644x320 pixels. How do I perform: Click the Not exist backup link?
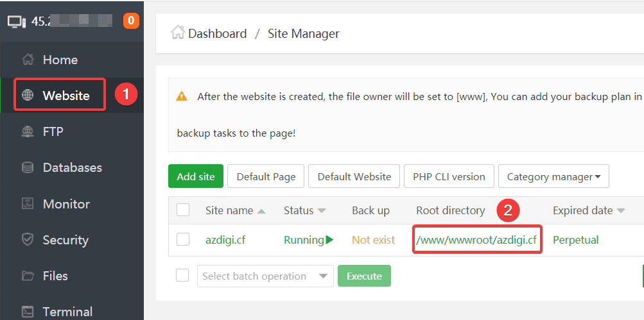point(373,240)
